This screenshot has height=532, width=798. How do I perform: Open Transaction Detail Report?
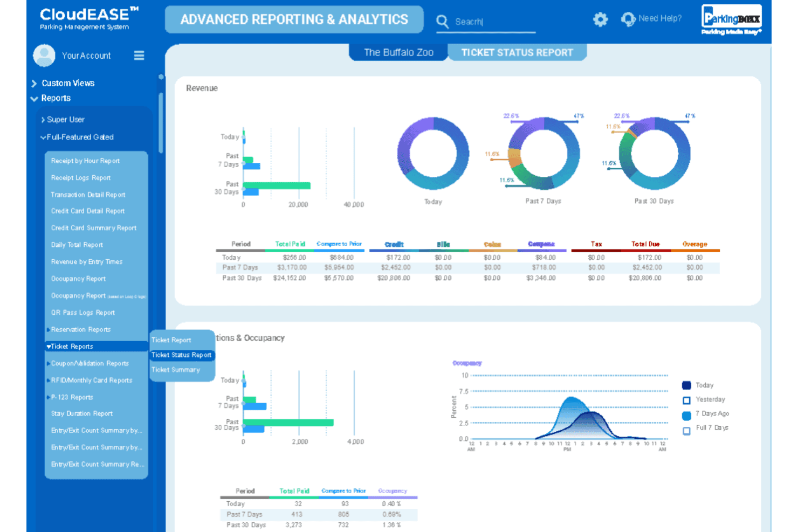(x=88, y=195)
